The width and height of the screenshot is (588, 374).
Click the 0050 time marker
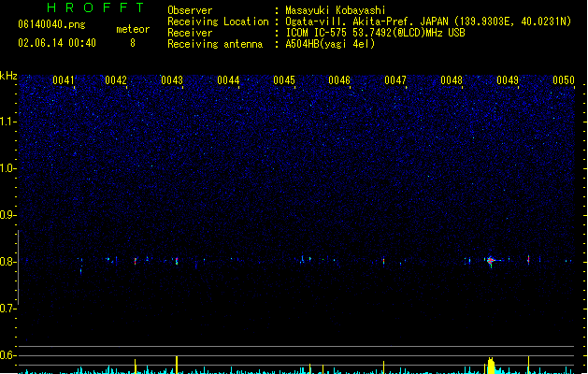click(564, 80)
